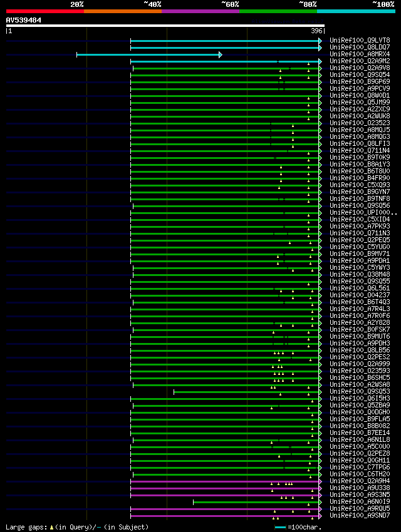Click the UniRef100_Q0DGH0 label
Viewport: 401px width, 532px height.
pos(360,412)
